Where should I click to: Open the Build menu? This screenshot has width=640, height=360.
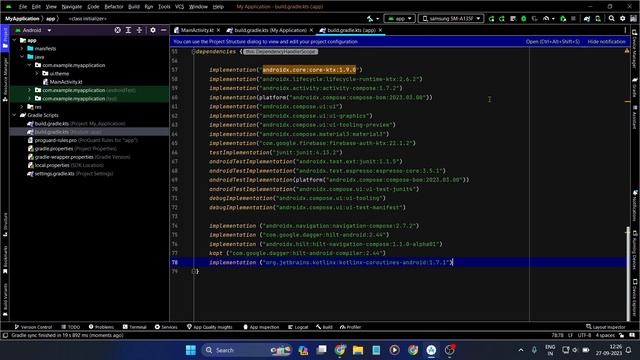[133, 7]
